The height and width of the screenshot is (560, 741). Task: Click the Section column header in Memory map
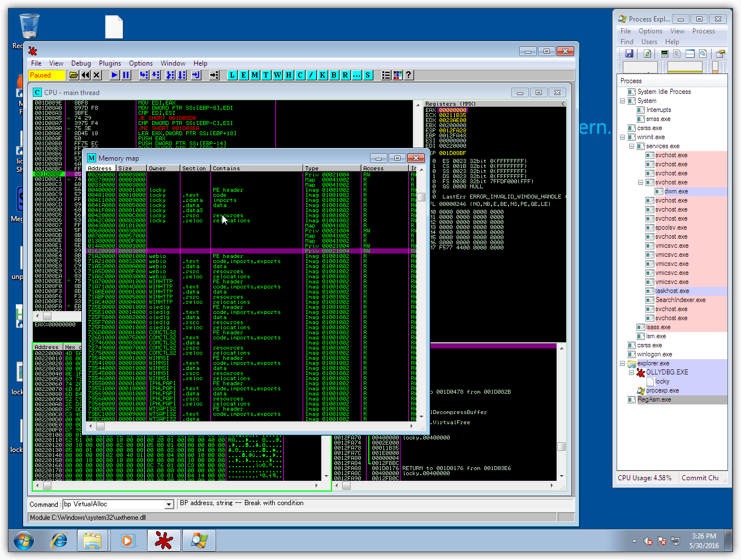pyautogui.click(x=195, y=169)
